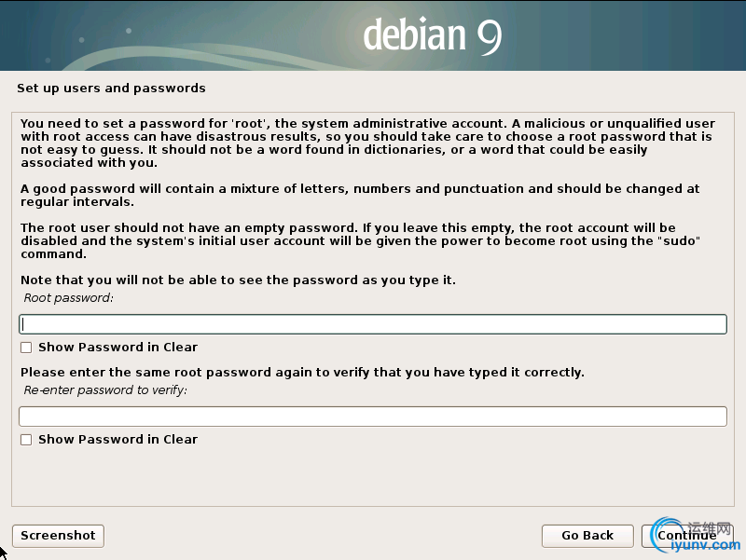Tick Show Password in Clear under re-enter field
This screenshot has width=746, height=560.
pos(26,440)
